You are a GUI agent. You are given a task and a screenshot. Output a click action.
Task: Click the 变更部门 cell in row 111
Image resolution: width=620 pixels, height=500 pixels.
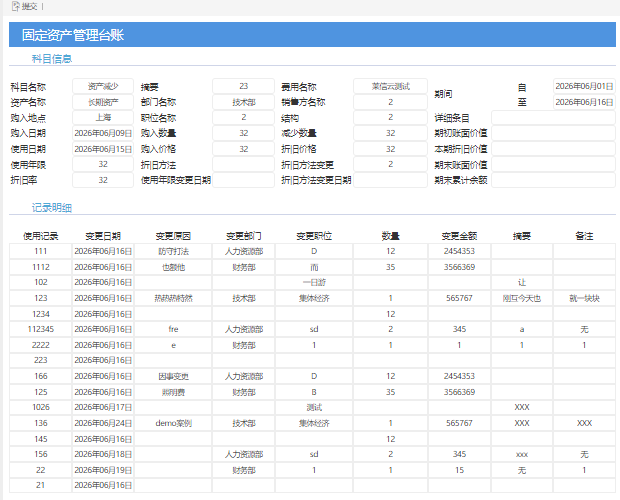pos(244,251)
